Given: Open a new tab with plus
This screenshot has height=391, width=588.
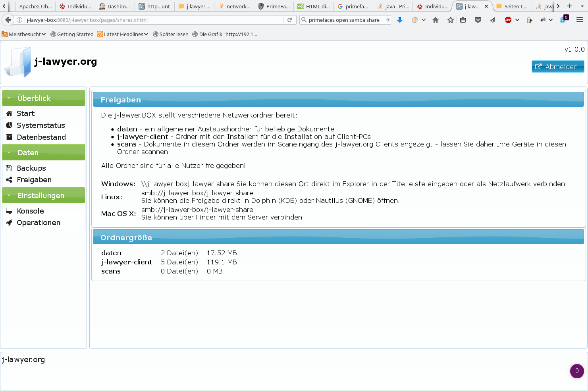Looking at the screenshot, I should 569,6.
